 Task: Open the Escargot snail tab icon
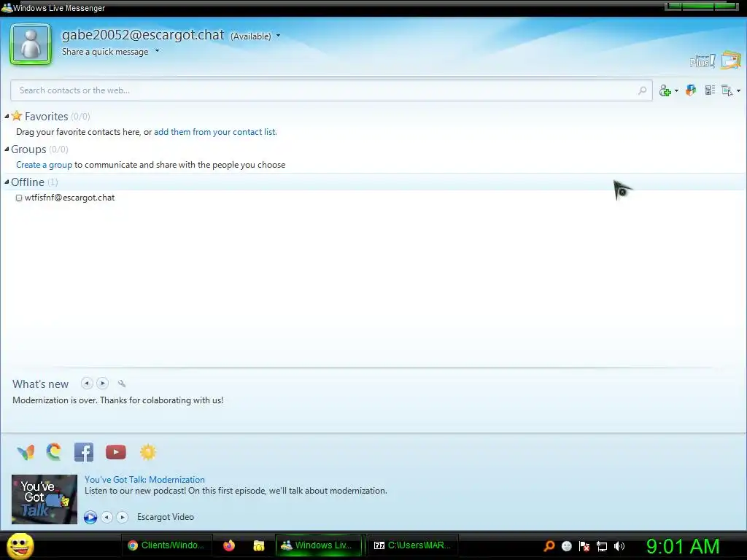pyautogui.click(x=54, y=452)
